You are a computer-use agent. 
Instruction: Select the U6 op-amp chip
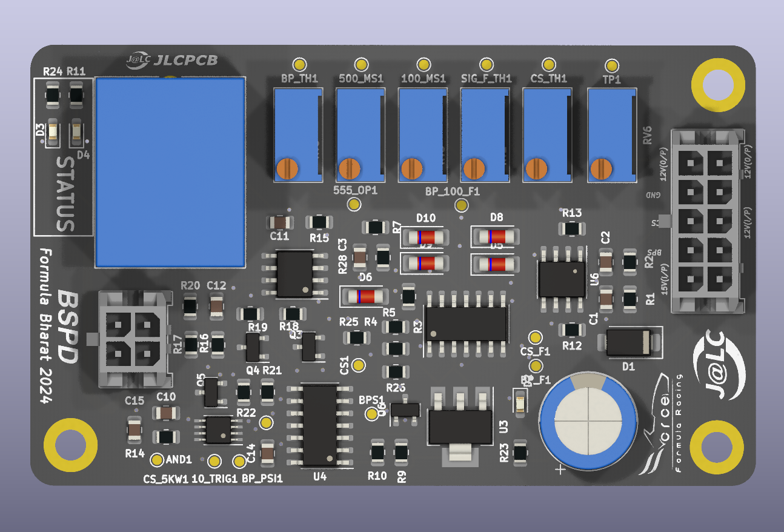click(x=562, y=279)
